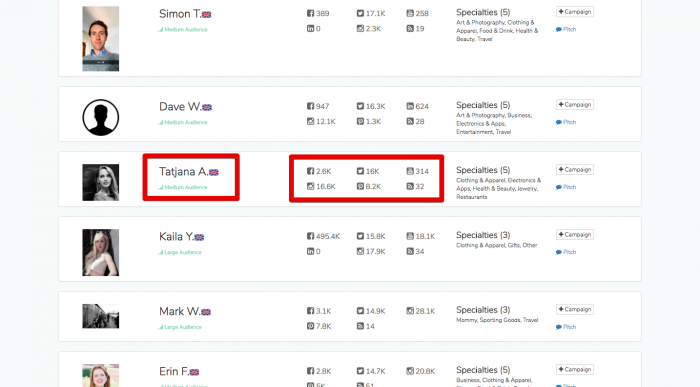Screen dimensions: 700x387
Task: Click Tatjana A.'s Facebook follower icon
Action: [310, 171]
